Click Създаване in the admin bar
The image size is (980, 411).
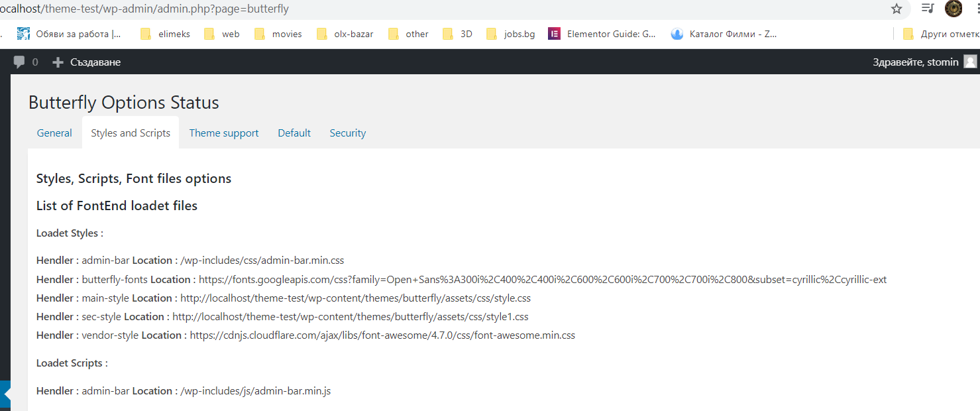95,62
